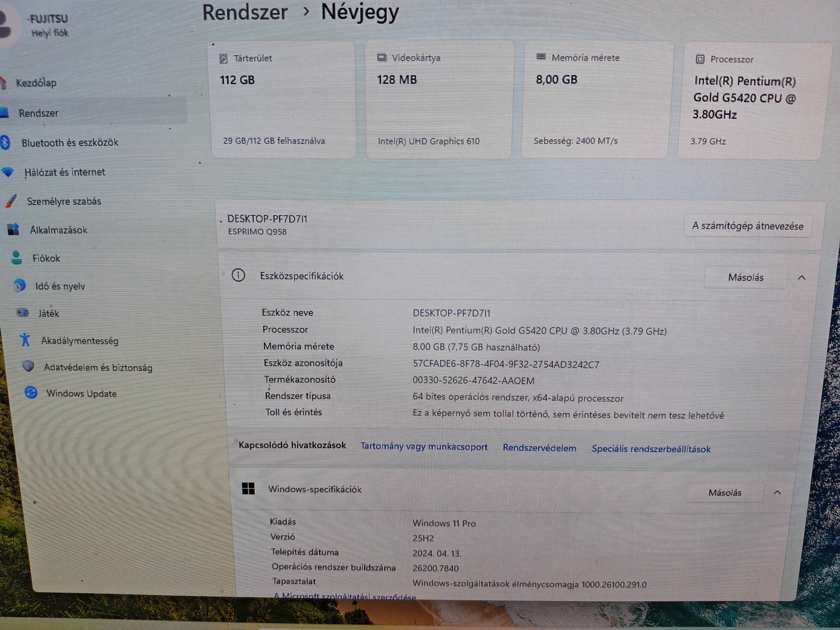The height and width of the screenshot is (630, 840).
Task: Click the Alkalmazások apps icon
Action: click(14, 230)
